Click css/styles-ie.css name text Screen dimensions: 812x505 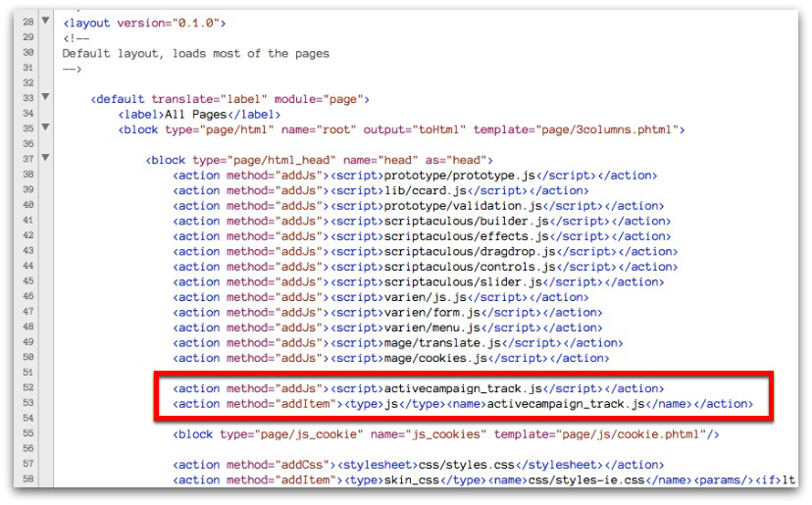point(586,480)
